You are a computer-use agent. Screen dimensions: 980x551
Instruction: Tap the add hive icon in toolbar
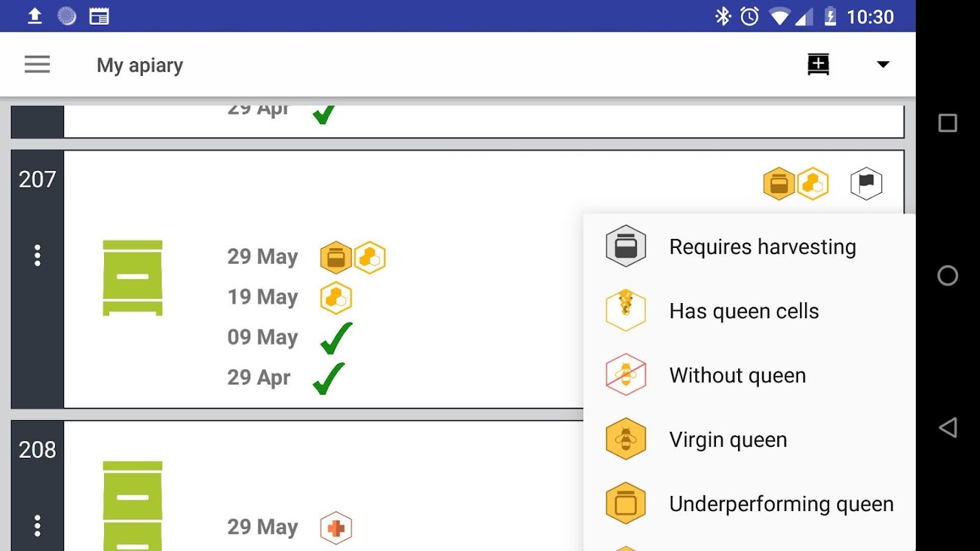pyautogui.click(x=818, y=65)
